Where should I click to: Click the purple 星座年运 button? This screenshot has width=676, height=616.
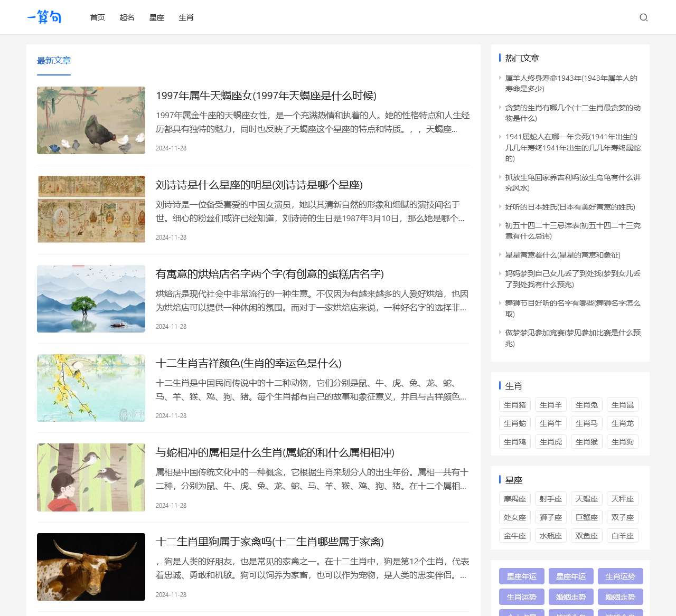[x=521, y=576]
